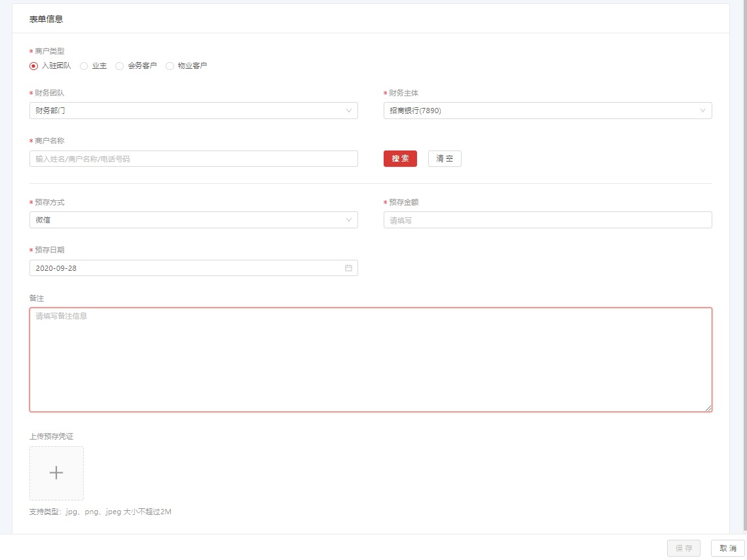The width and height of the screenshot is (747, 560).
Task: Click the 预存日期 date field 2020-09-28
Action: (x=183, y=268)
